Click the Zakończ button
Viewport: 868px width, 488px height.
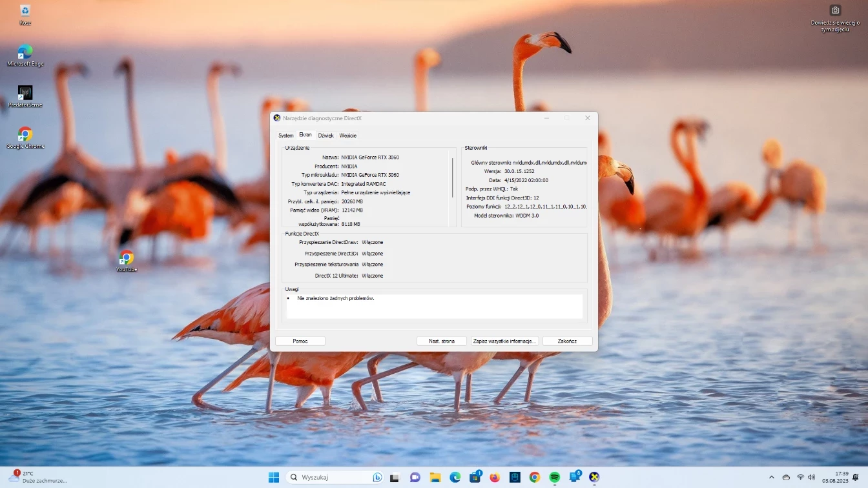(x=567, y=341)
